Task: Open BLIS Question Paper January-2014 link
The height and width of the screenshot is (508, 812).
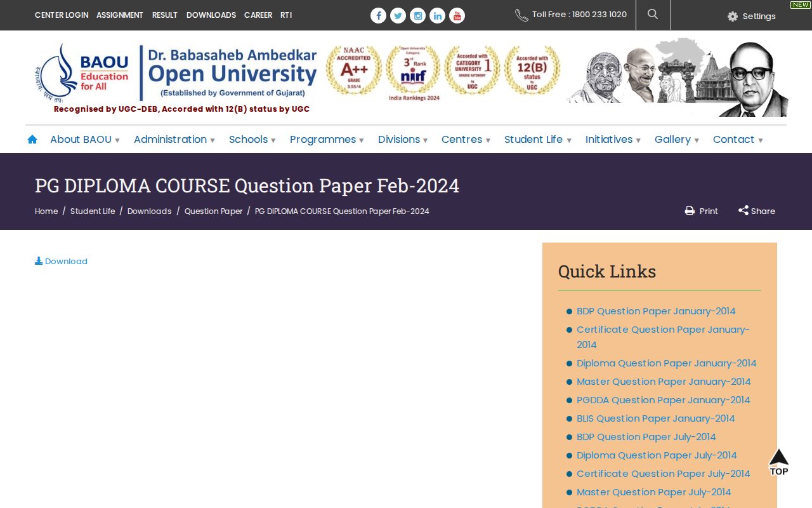Action: [656, 418]
